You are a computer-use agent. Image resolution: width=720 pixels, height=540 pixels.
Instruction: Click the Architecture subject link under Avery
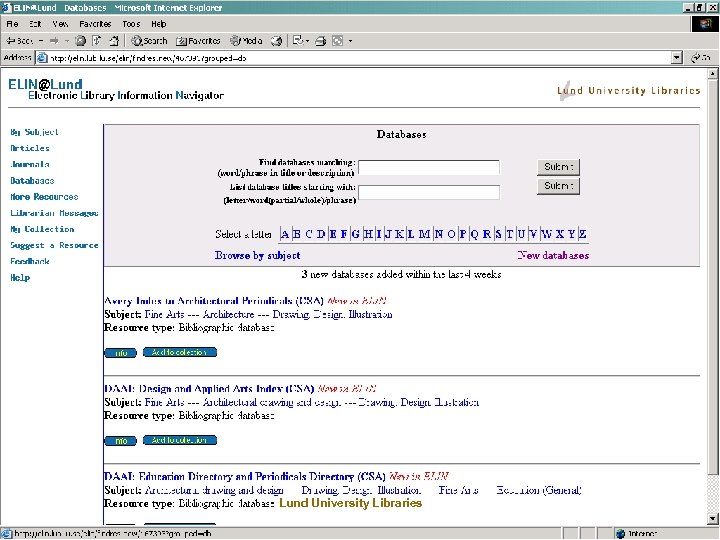[228, 315]
